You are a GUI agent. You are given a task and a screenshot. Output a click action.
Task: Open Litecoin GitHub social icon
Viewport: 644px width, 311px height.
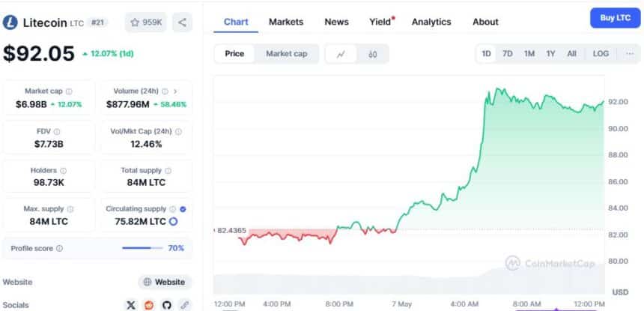tap(166, 305)
